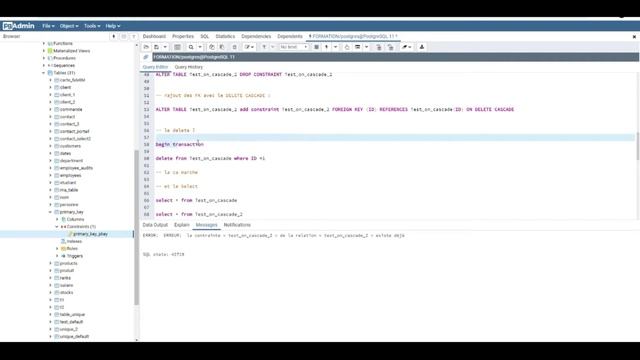Switch to the Dashboard tab
The width and height of the screenshot is (640, 360).
point(154,36)
